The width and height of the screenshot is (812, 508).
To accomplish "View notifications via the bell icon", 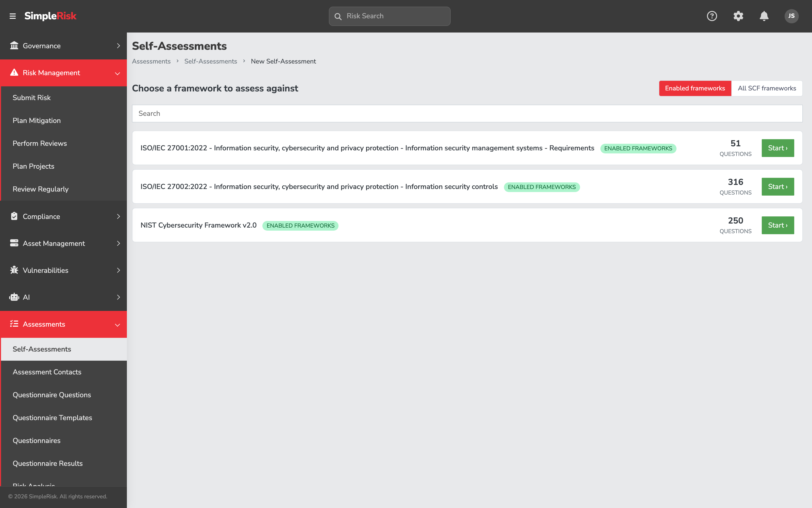I will 764,16.
